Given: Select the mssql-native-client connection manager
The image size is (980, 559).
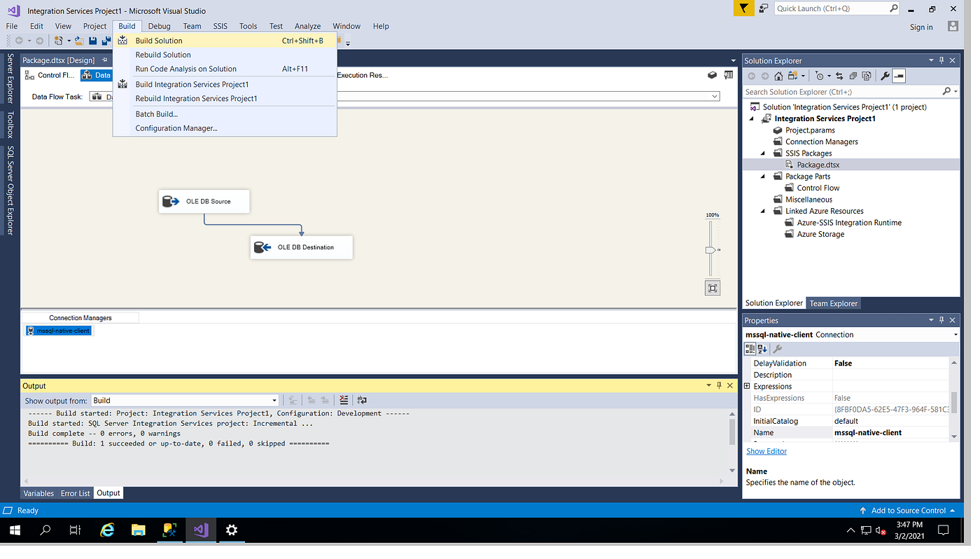Looking at the screenshot, I should [x=59, y=331].
